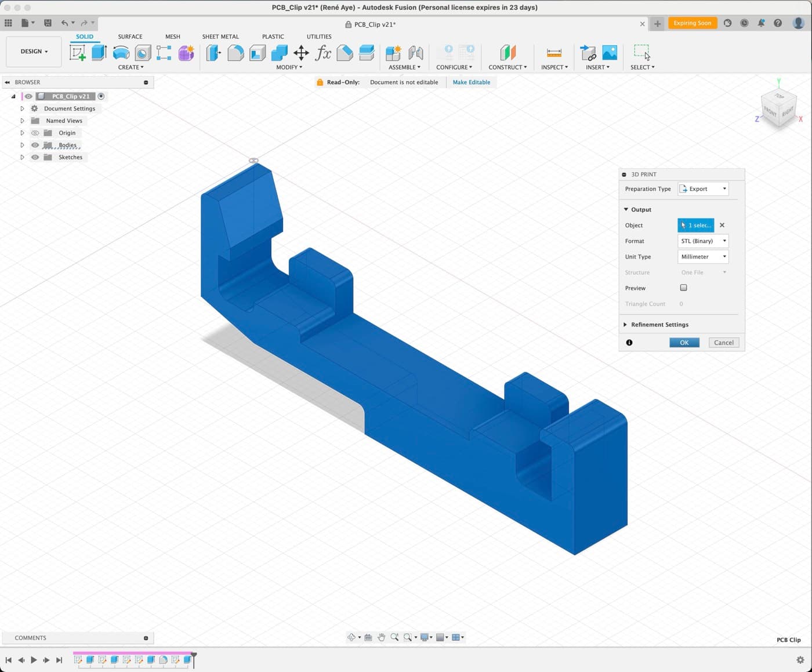This screenshot has width=812, height=672.
Task: Select the Insert Derive icon
Action: (588, 53)
